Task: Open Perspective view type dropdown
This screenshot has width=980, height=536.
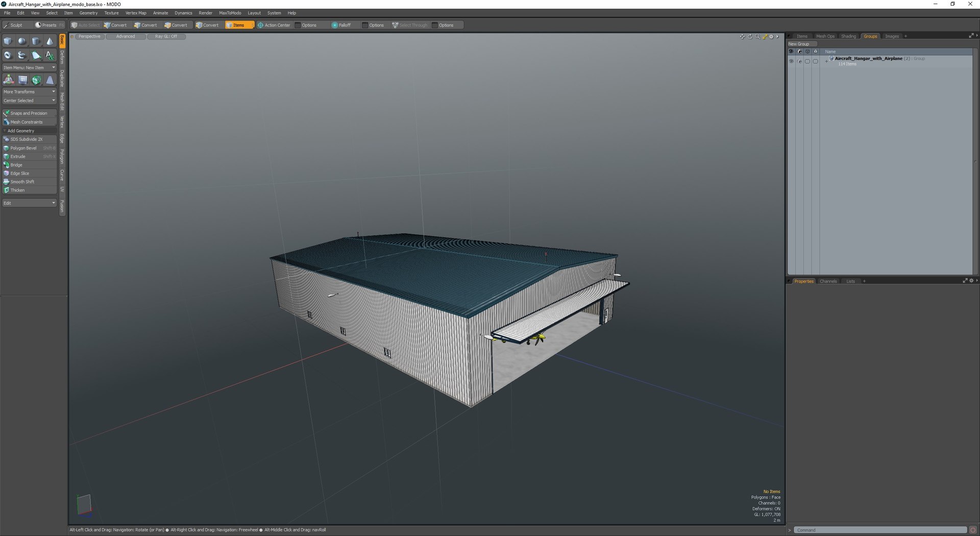Action: (89, 37)
